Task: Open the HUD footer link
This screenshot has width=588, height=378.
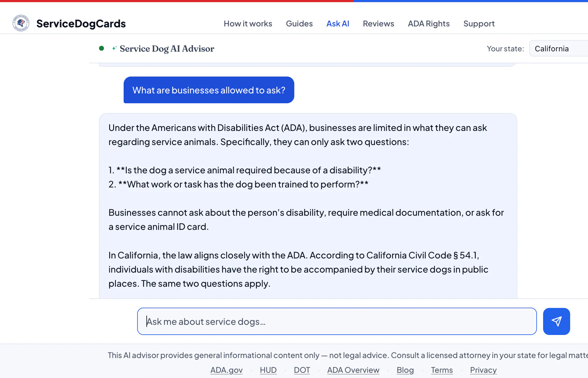Action: click(x=268, y=370)
